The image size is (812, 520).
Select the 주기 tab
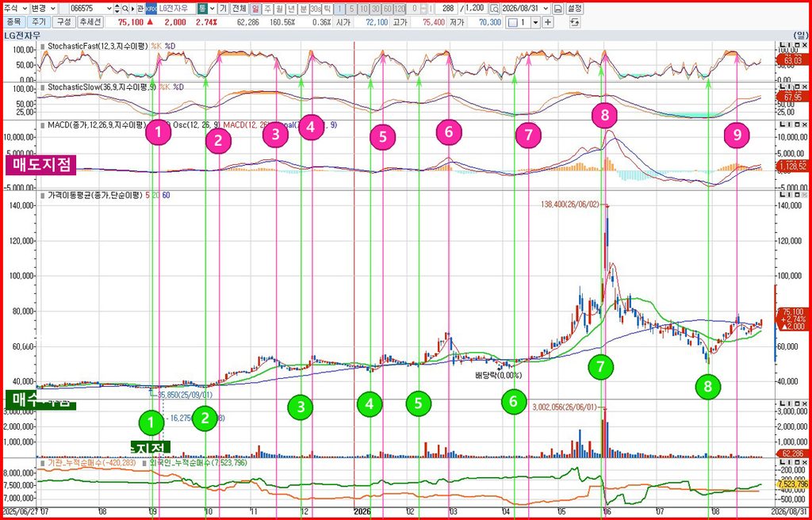click(x=38, y=22)
